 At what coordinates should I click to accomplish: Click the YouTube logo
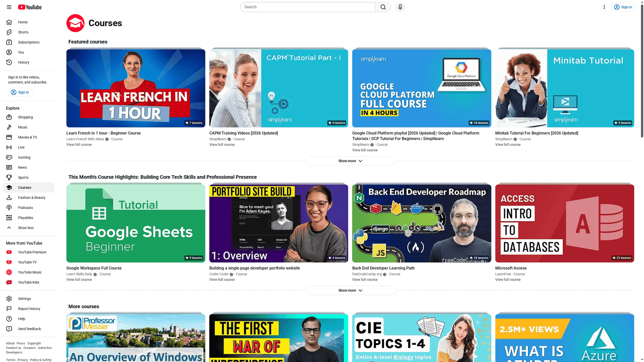click(x=30, y=7)
